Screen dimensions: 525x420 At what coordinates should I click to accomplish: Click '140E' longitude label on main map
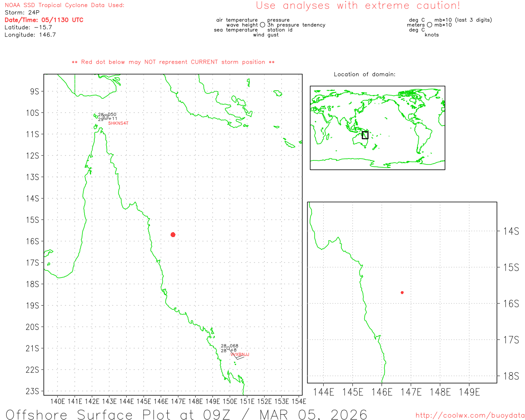point(57,401)
